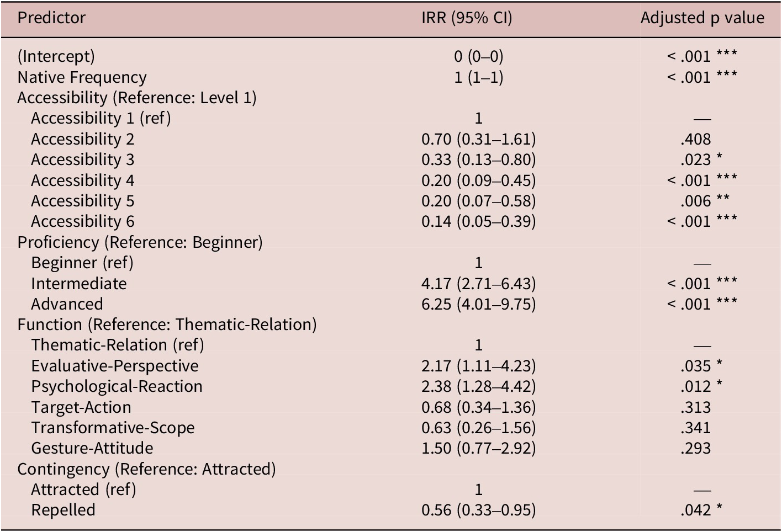Click the Accessibility (Reference: Level 1) group heading

pos(137,98)
